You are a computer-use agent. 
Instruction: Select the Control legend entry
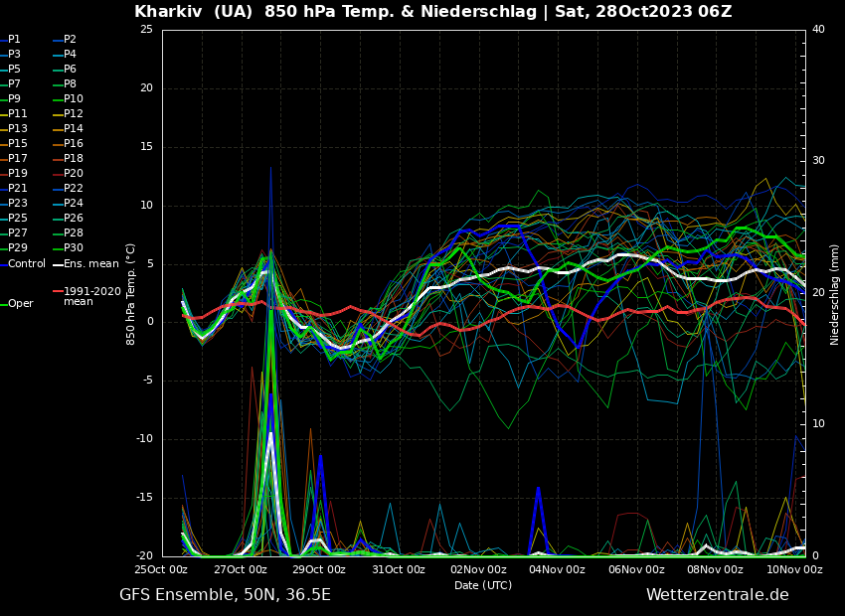pos(27,264)
